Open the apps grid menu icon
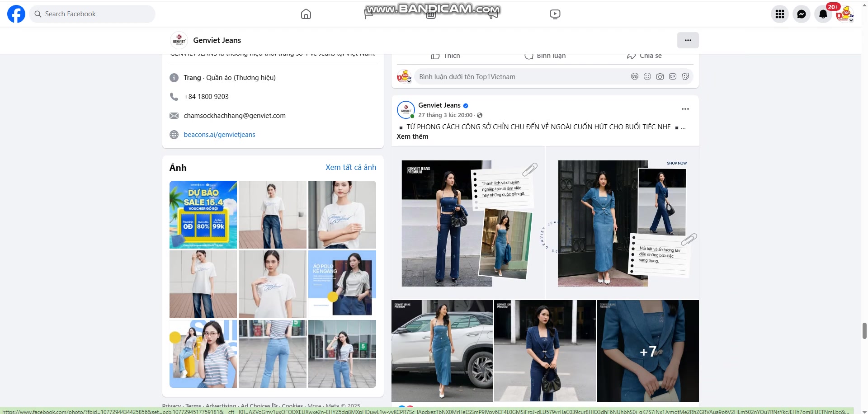The height and width of the screenshot is (414, 868). coord(779,14)
